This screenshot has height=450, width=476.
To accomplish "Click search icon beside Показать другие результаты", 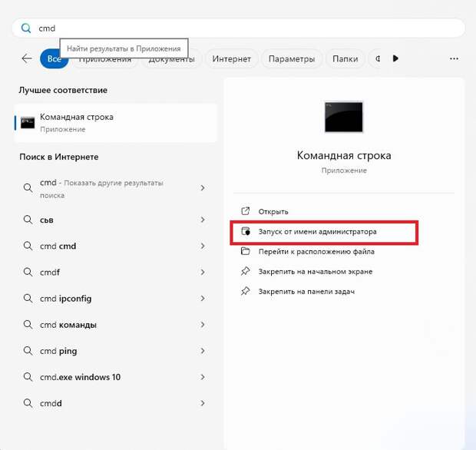I will pos(28,188).
